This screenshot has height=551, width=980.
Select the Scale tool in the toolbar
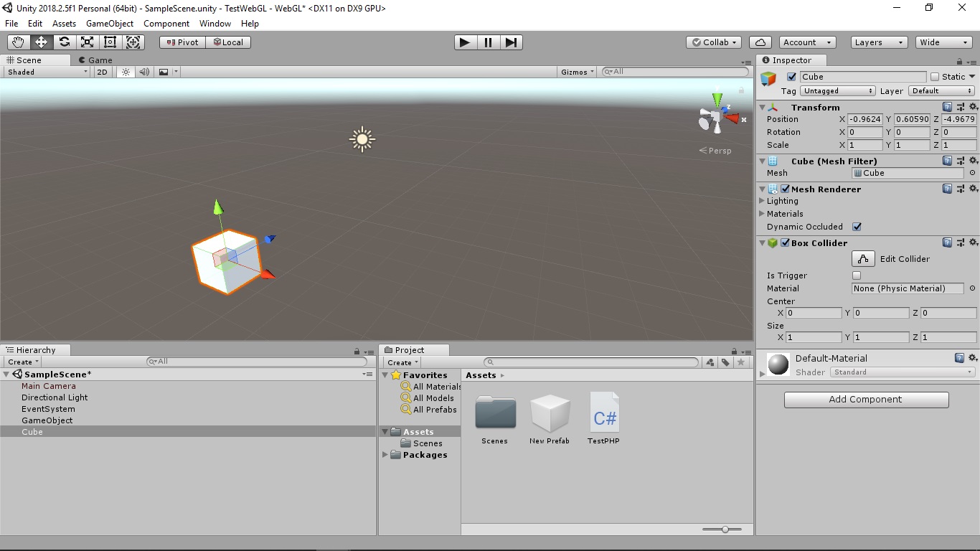(88, 42)
